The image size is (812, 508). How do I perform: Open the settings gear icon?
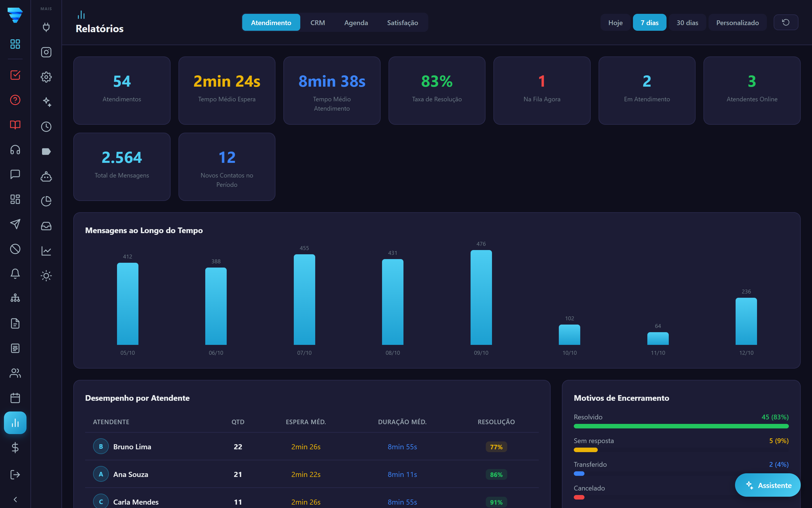coord(46,77)
